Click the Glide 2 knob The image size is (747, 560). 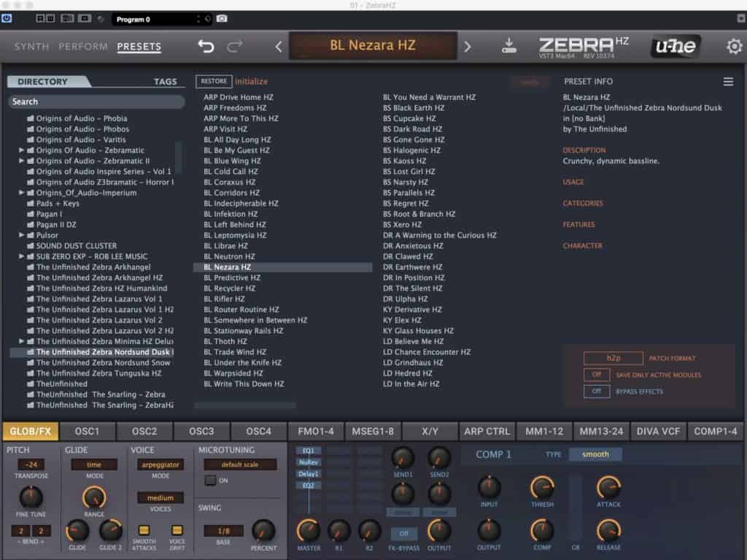pyautogui.click(x=111, y=531)
